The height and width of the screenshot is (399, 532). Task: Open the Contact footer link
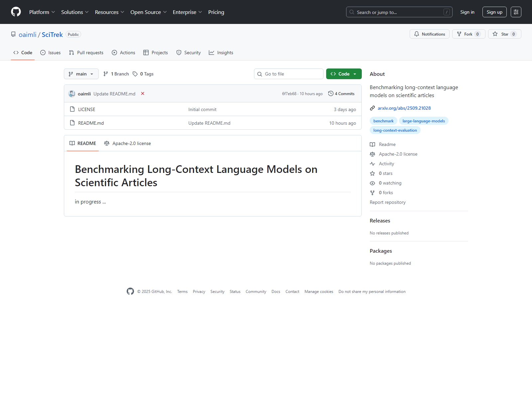coord(292,292)
